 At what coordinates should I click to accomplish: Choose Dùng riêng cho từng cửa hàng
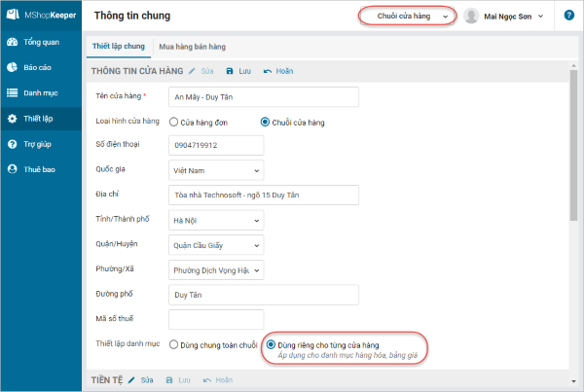point(271,344)
